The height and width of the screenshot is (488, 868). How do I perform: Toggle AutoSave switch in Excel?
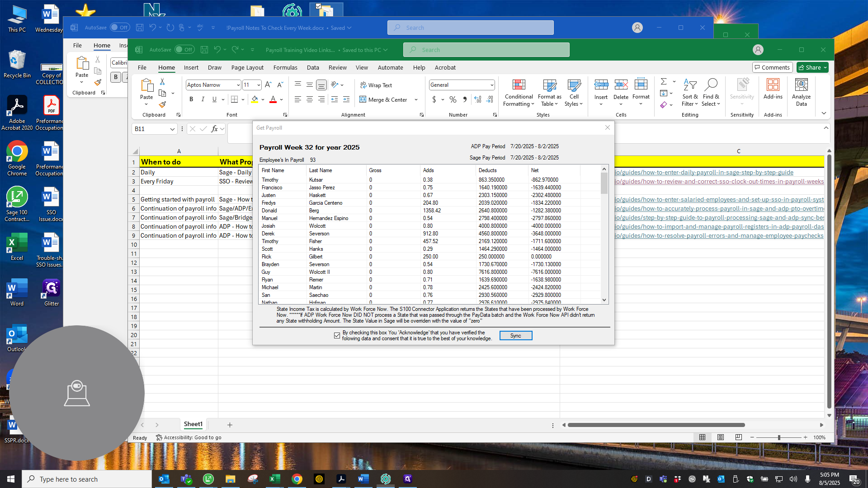click(x=184, y=50)
